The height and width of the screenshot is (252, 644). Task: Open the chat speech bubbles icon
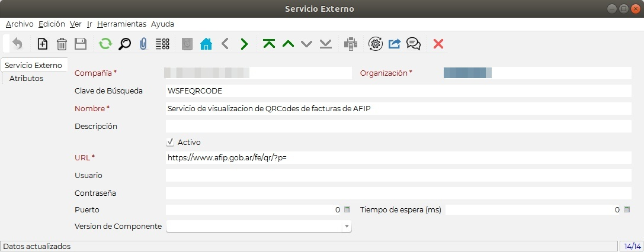(x=413, y=44)
